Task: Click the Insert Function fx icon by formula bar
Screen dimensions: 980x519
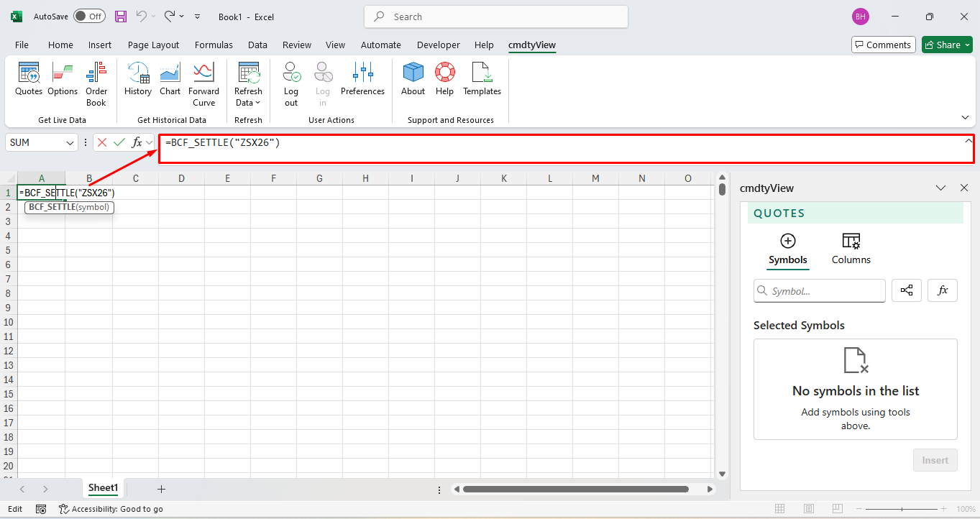Action: (x=137, y=142)
